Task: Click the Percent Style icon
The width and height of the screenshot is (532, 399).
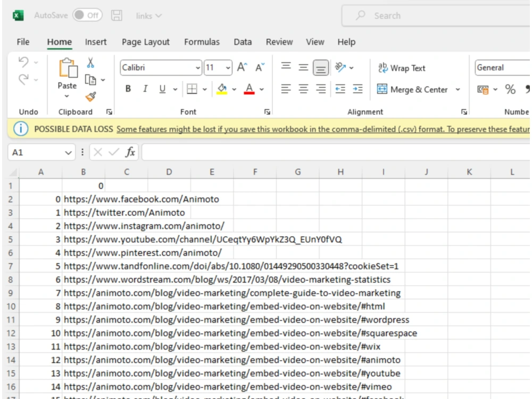Action: [x=510, y=89]
